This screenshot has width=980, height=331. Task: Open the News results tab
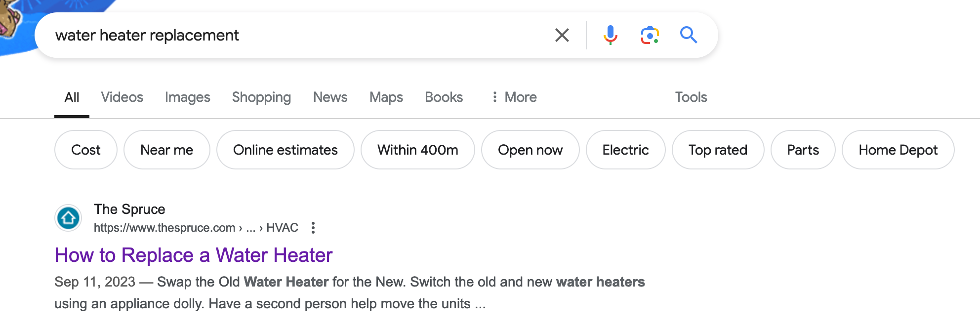[x=330, y=97]
